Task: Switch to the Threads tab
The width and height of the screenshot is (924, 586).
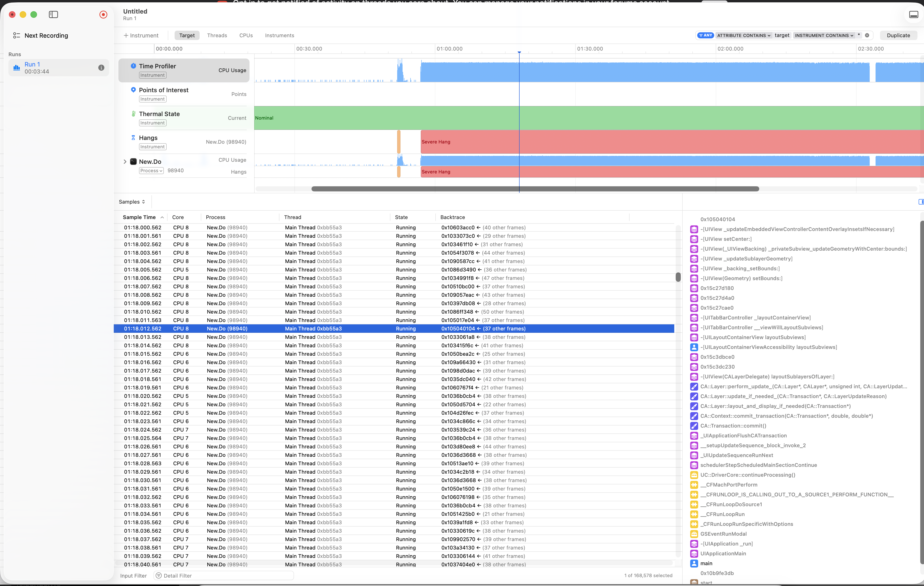Action: coord(217,35)
